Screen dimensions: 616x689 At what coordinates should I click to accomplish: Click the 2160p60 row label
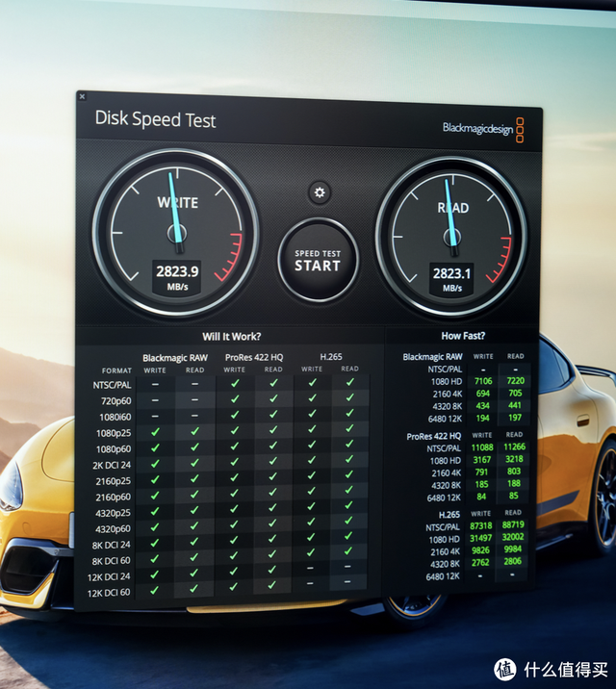click(114, 497)
